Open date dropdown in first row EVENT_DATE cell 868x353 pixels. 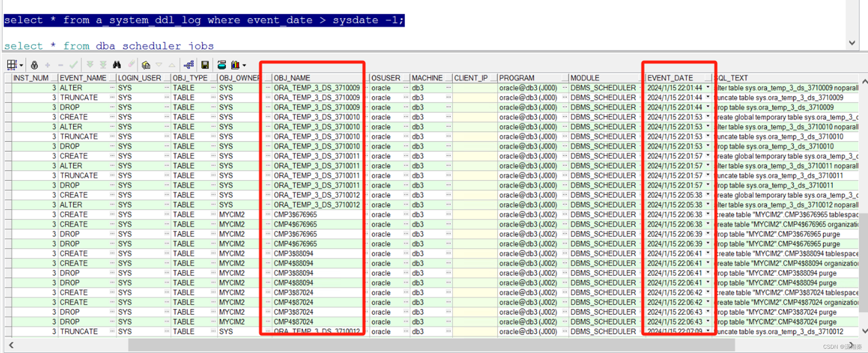pyautogui.click(x=708, y=88)
